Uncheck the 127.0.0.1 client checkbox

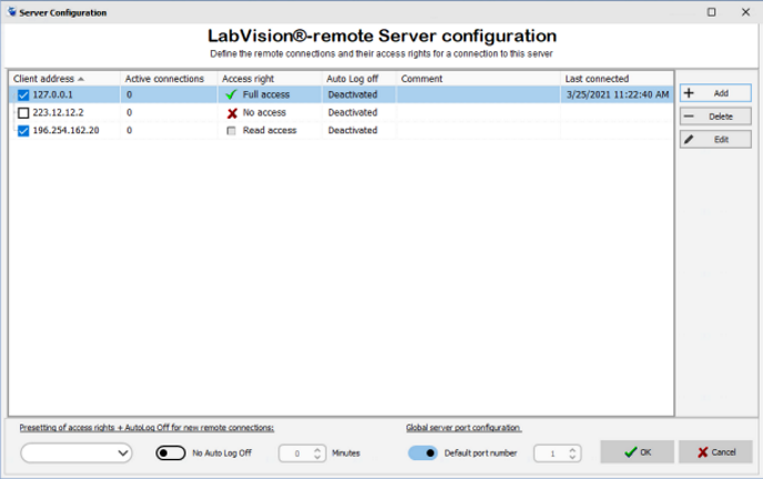pos(23,95)
